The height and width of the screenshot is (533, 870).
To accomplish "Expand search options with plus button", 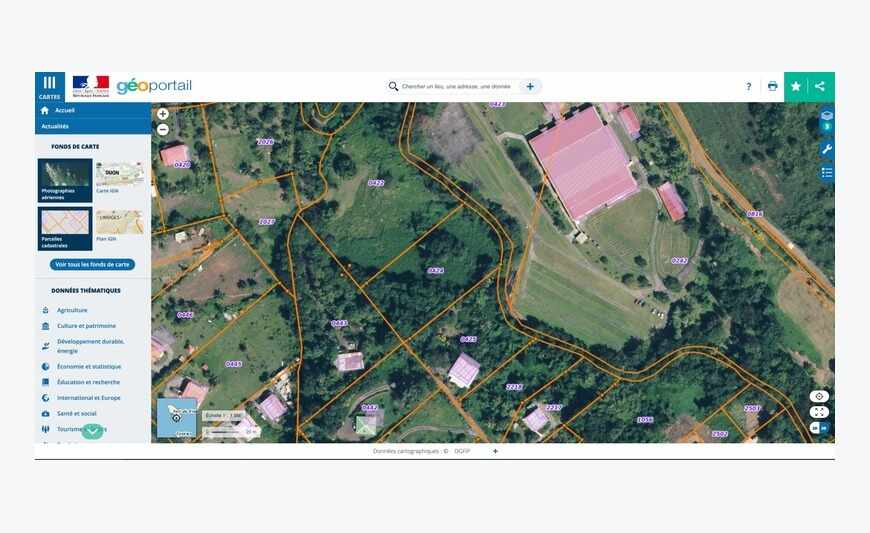I will coord(530,87).
